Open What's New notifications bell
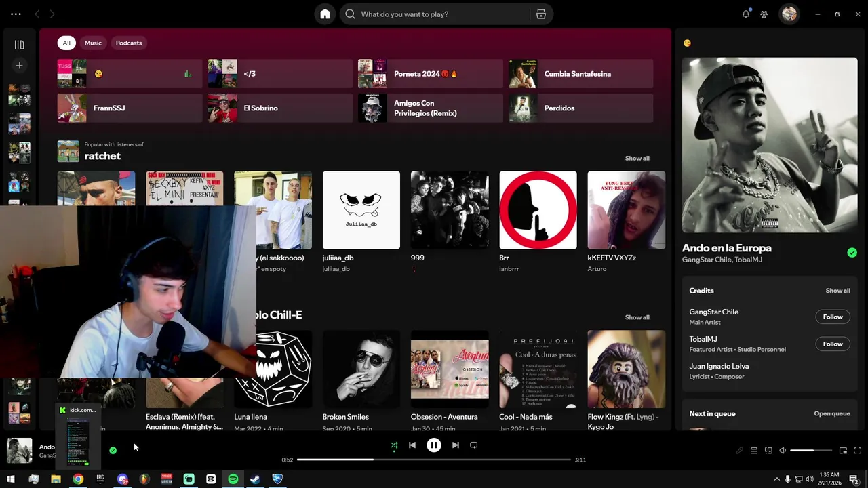This screenshot has width=868, height=488. 746,14
